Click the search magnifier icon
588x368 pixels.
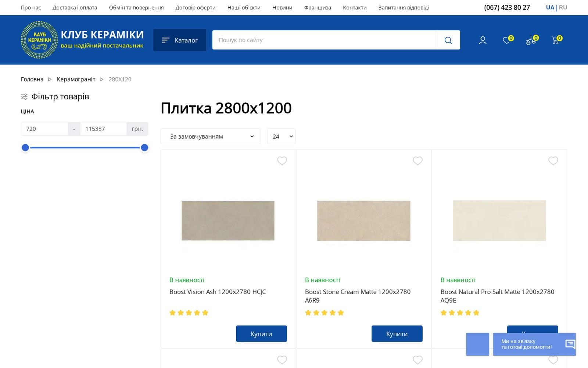click(448, 40)
